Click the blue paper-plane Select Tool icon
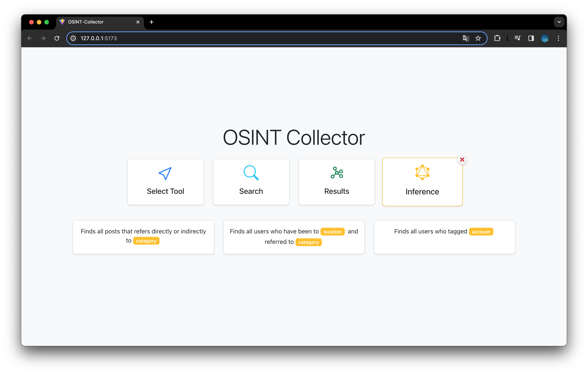 165,173
